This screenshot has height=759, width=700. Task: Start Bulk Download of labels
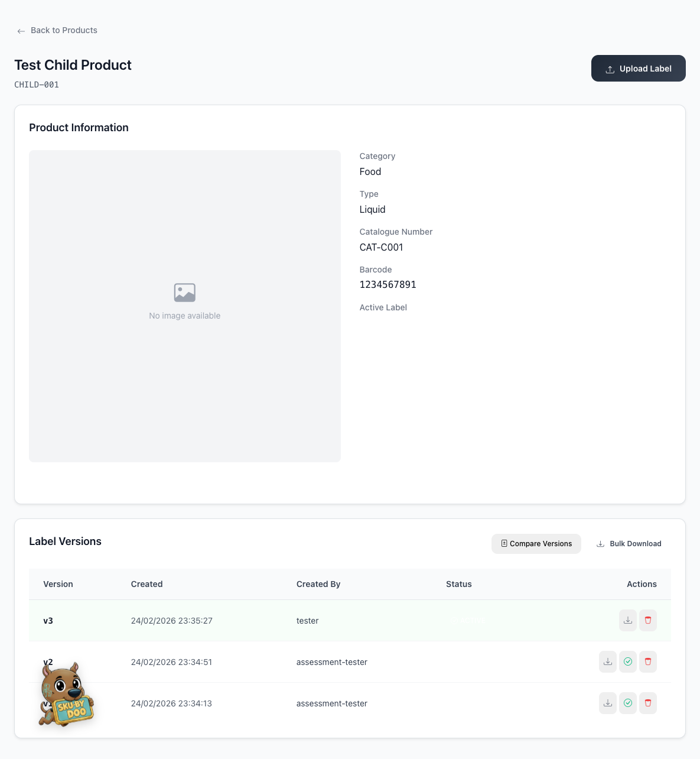[629, 544]
